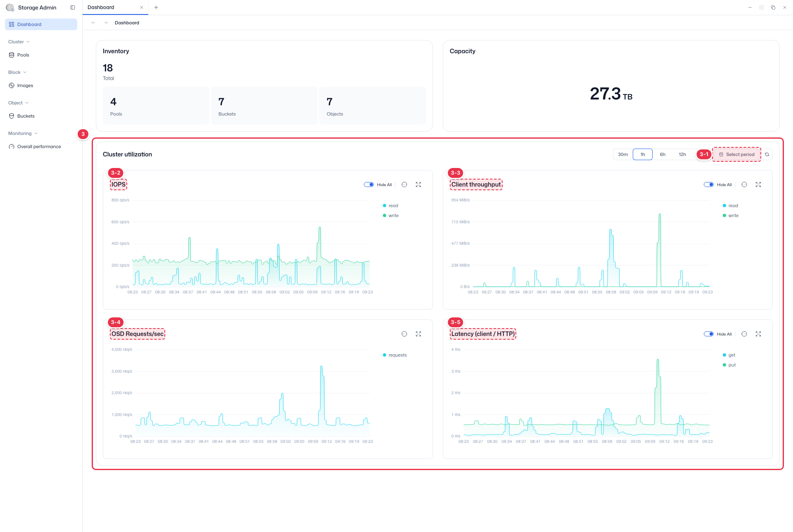Toggle the get series in Latency legend
This screenshot has width=793, height=532.
click(x=729, y=355)
